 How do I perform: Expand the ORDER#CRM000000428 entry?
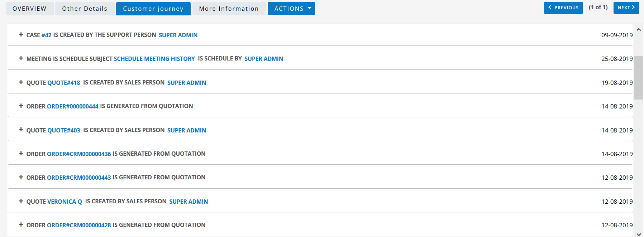click(21, 225)
